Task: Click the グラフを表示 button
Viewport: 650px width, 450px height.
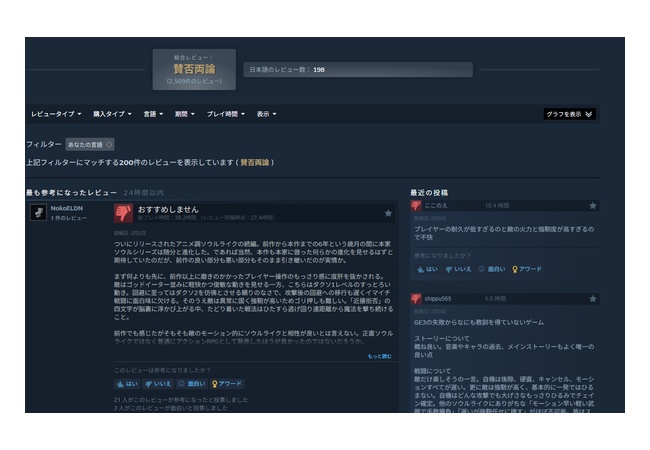Action: pos(569,114)
